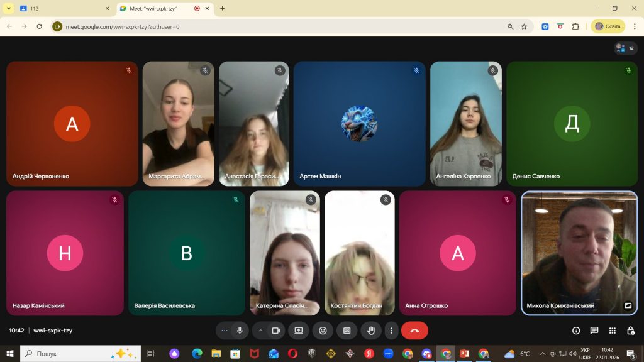Screen dimensions: 644x362
Task: Show the 12 participants list
Action: pyautogui.click(x=626, y=48)
